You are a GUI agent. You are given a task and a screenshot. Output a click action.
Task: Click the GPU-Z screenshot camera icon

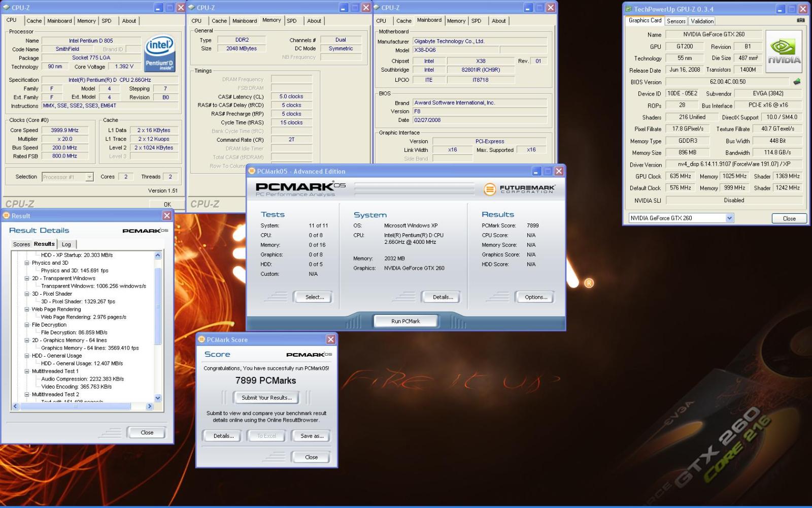pyautogui.click(x=800, y=20)
